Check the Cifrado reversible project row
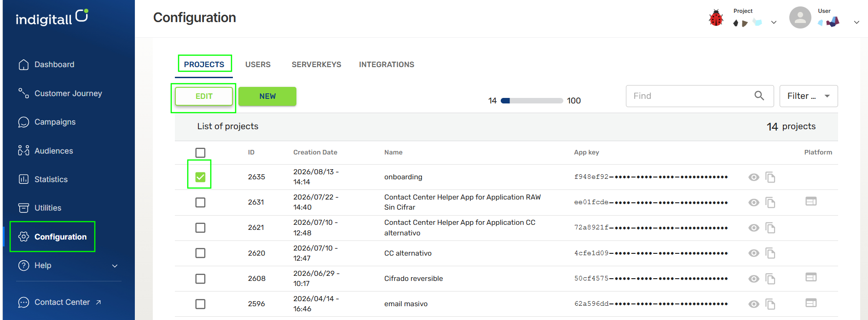Image resolution: width=868 pixels, height=320 pixels. pyautogui.click(x=200, y=279)
